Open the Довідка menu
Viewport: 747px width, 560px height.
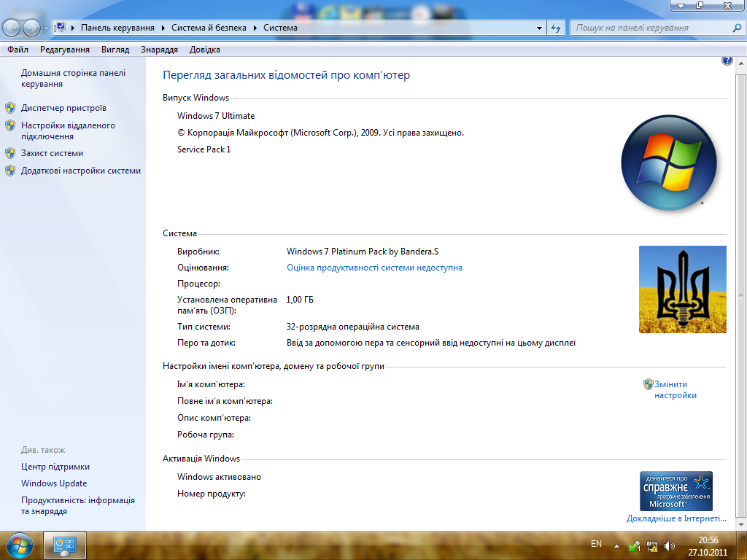point(205,50)
